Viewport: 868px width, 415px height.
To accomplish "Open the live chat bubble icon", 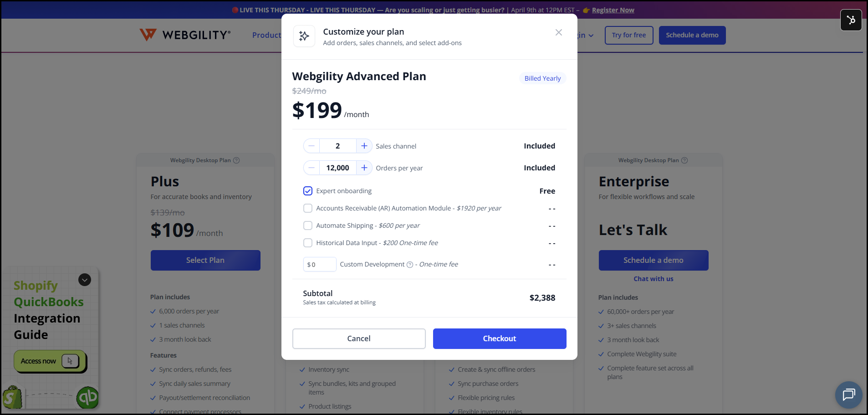I will click(848, 395).
